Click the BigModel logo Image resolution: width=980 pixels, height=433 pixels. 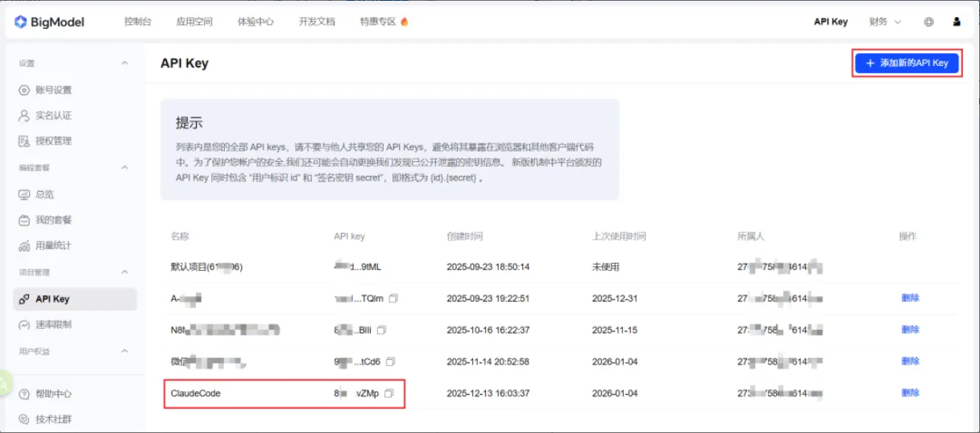[49, 22]
